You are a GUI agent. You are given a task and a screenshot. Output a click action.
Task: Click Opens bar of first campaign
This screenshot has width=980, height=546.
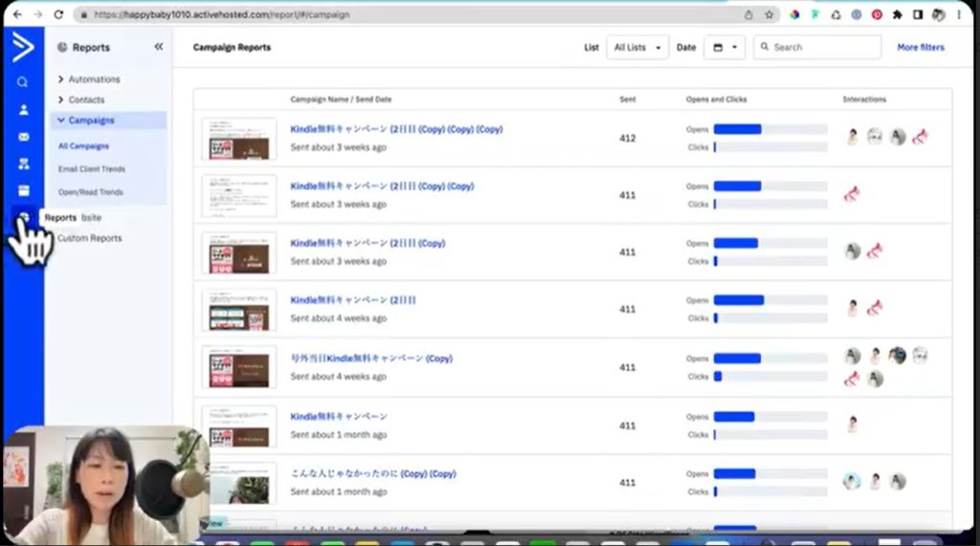737,129
